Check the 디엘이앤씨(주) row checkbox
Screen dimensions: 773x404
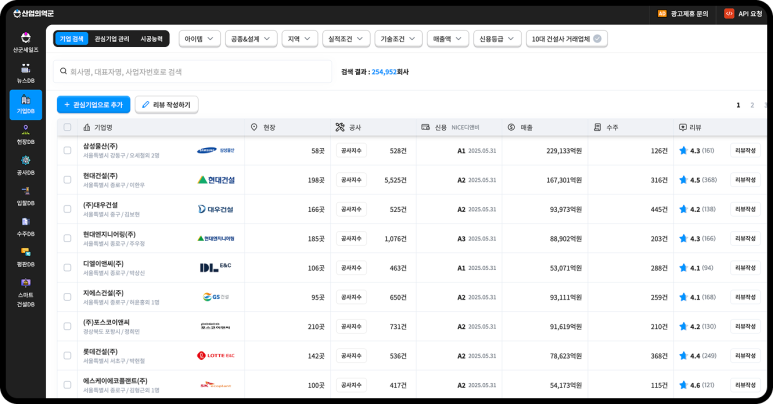(67, 267)
